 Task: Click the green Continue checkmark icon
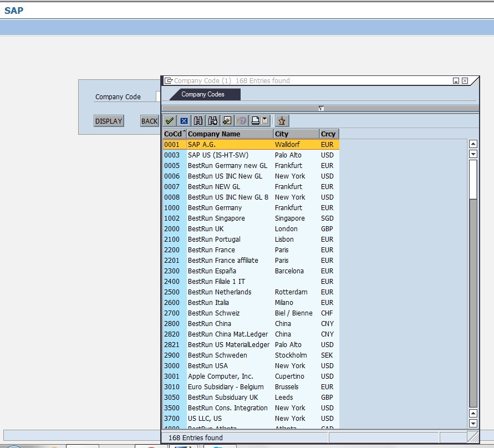169,120
